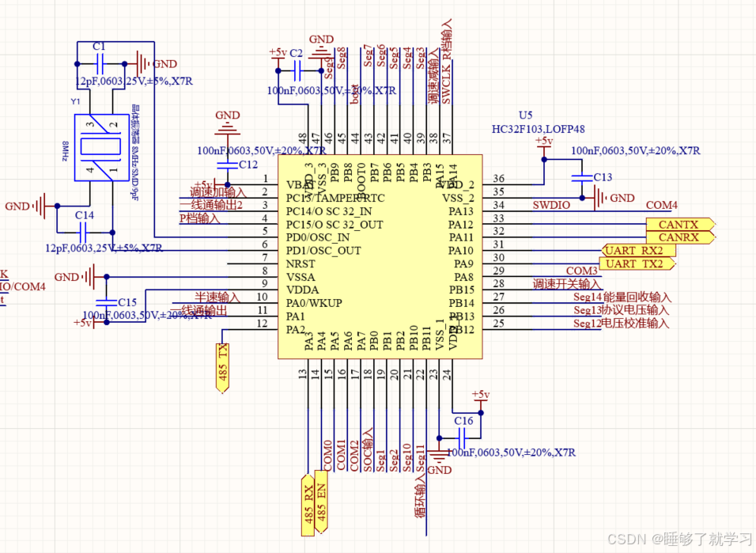Click the Seg13协议电压输入 net label
Screen dimensions: 756x553
[x=621, y=310]
